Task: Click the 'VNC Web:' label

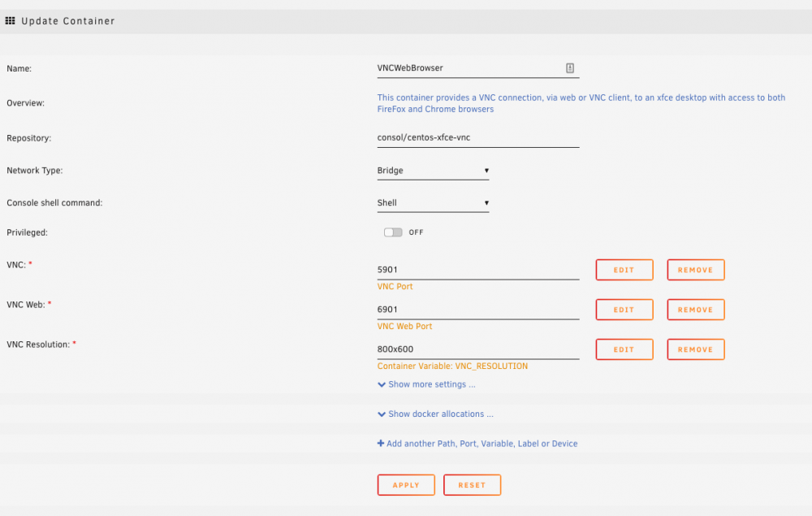Action: coord(26,305)
